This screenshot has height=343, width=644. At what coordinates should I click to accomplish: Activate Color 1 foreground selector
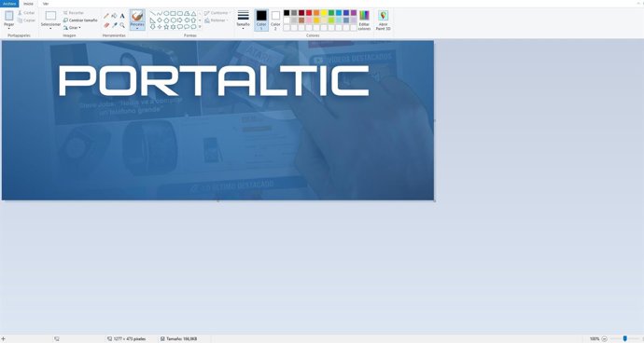[x=261, y=21]
